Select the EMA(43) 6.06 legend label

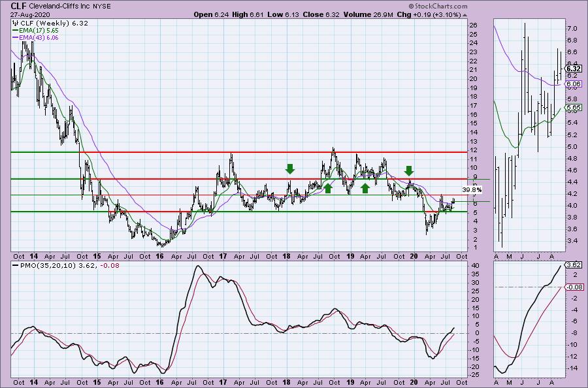[39, 37]
